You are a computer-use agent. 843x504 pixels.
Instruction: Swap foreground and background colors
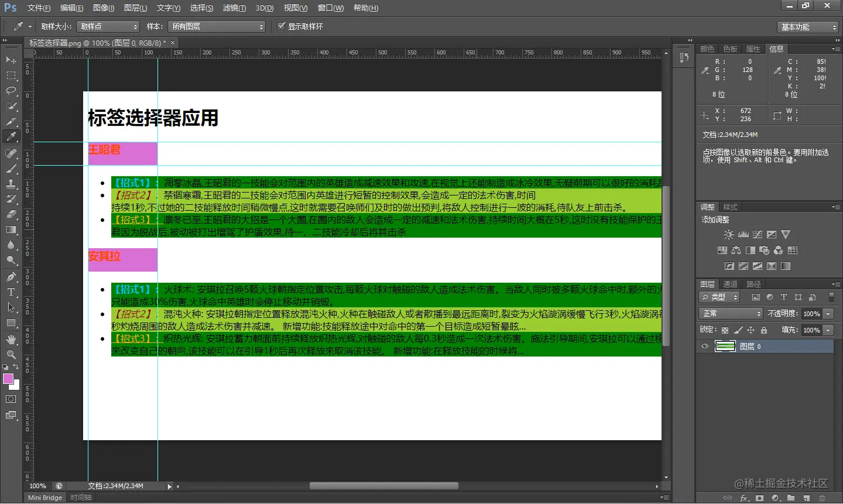(16, 367)
